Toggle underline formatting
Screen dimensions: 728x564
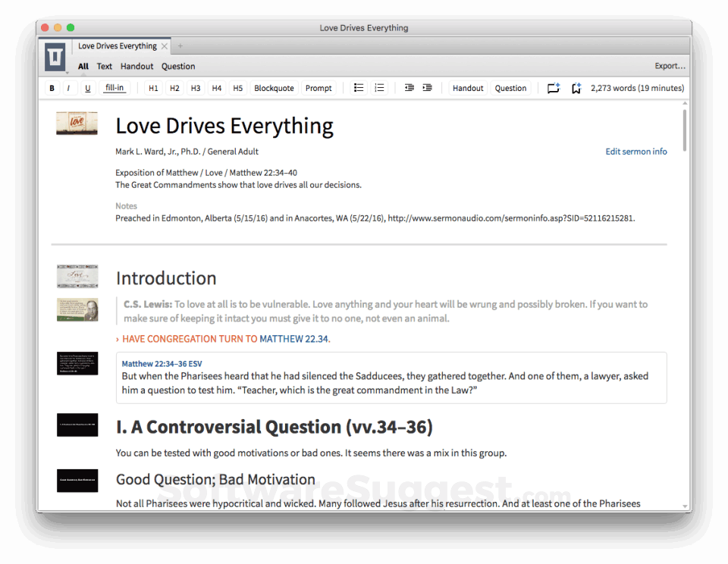pos(88,88)
